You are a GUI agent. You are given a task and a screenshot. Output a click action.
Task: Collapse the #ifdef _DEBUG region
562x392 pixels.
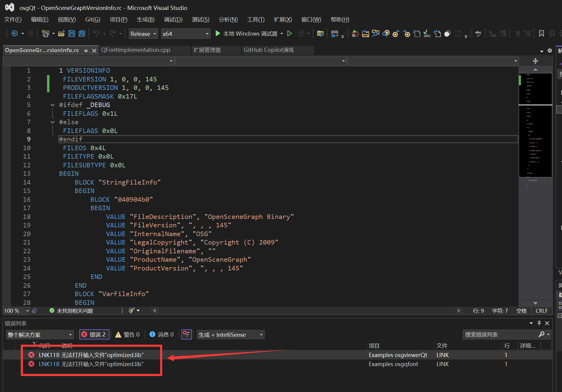[x=52, y=105]
